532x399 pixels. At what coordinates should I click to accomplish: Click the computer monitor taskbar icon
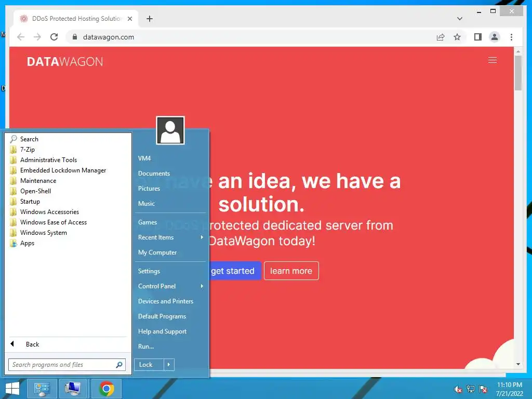[x=72, y=389]
